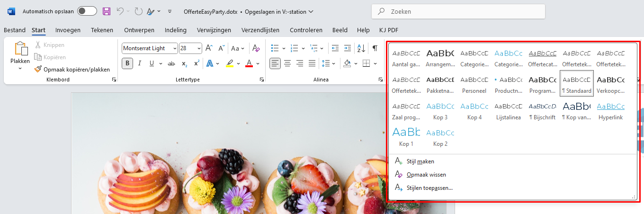Toggle Automatisch opslaan switch

pyautogui.click(x=87, y=11)
